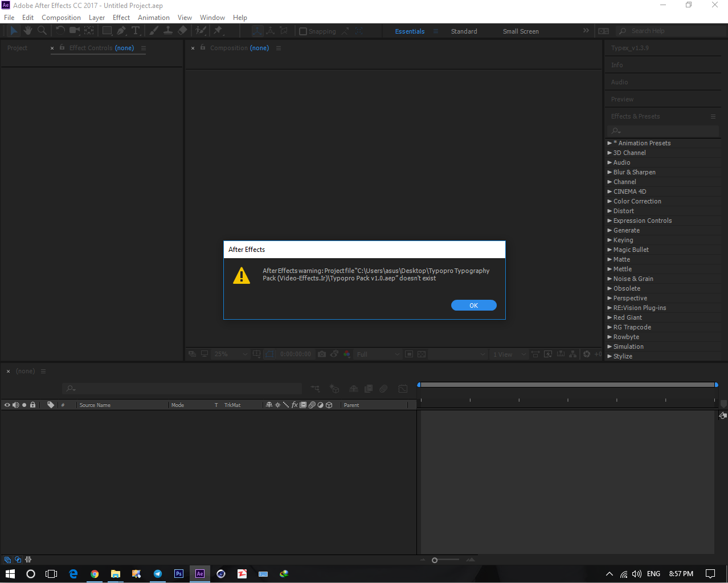Select the Roto Brush tool
The height and width of the screenshot is (583, 728).
pyautogui.click(x=201, y=31)
